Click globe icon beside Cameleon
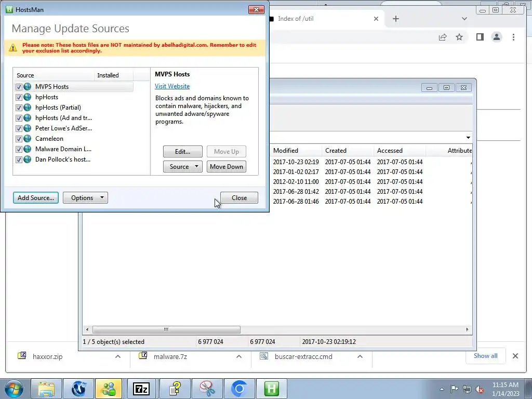The width and height of the screenshot is (532, 399). 28,139
